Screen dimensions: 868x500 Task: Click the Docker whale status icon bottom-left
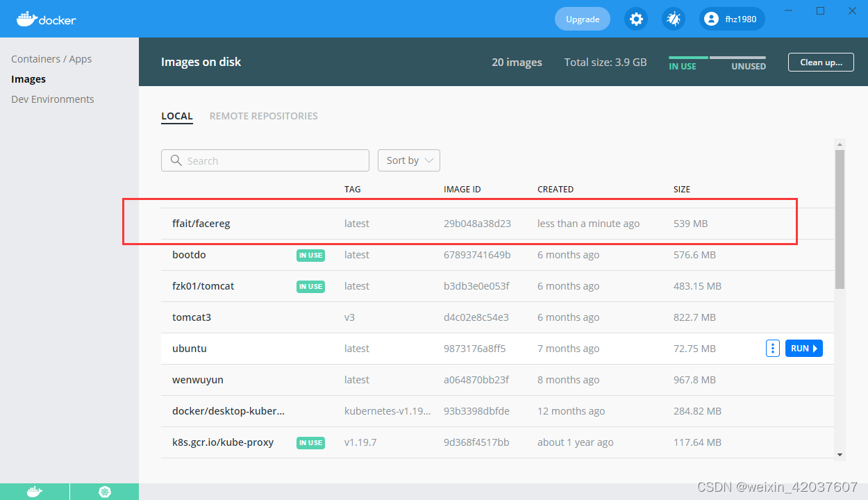tap(35, 491)
